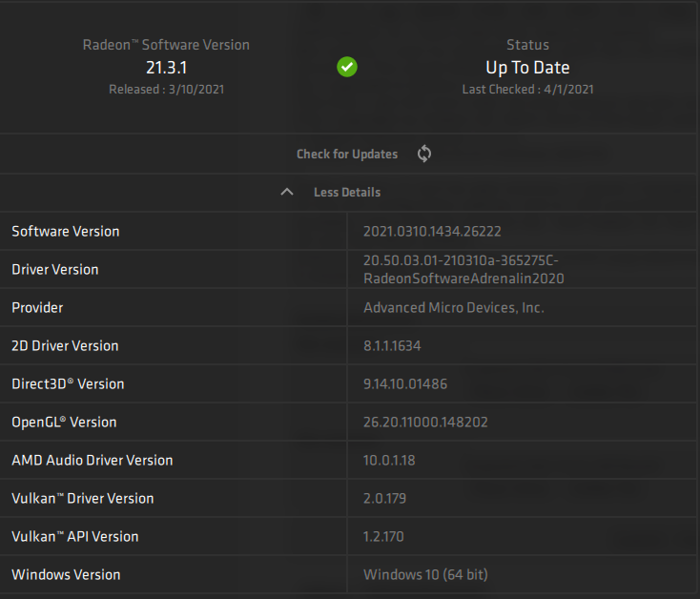Select the Provider row label

pos(37,307)
